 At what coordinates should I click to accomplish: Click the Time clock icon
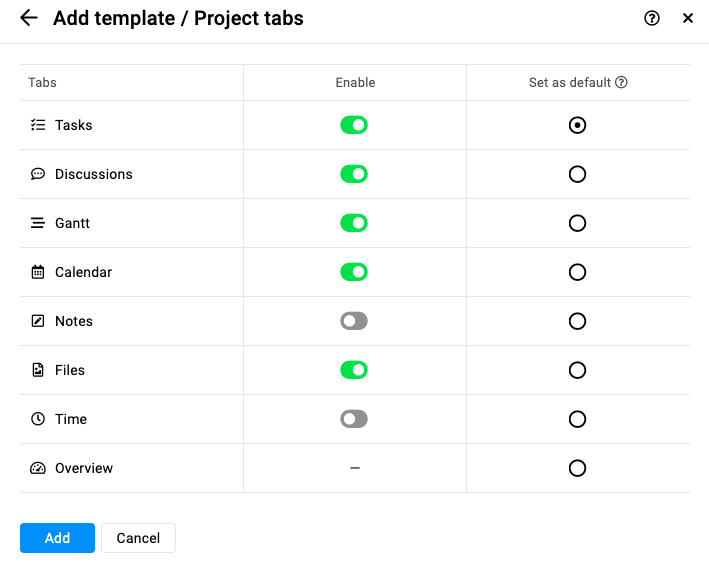38,419
